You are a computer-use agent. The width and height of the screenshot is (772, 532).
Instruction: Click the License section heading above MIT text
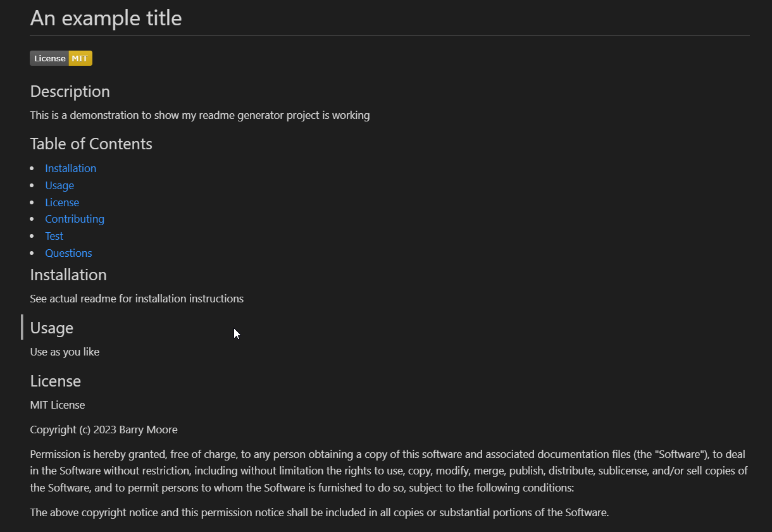point(56,381)
